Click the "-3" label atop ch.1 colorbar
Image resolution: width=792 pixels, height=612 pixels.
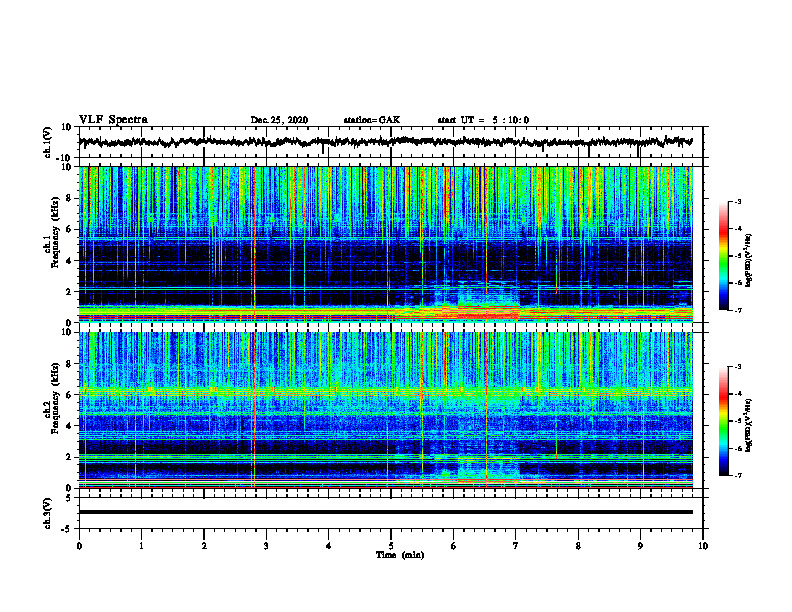point(738,202)
